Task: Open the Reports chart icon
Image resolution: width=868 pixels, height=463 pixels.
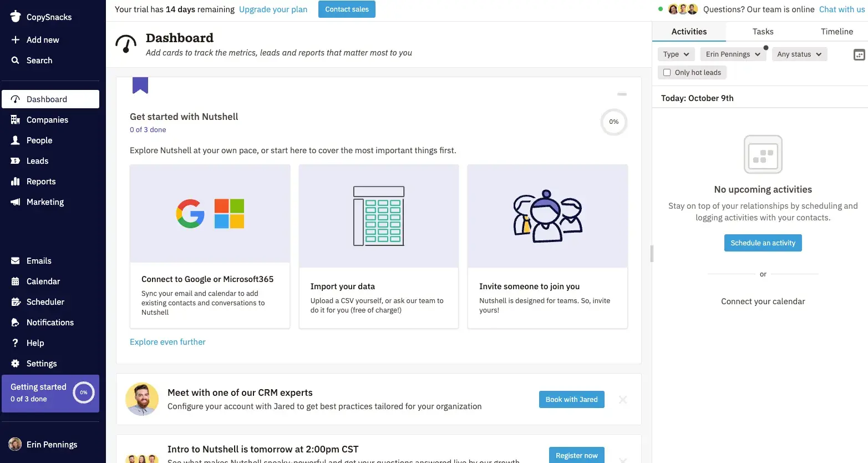Action: 16,182
